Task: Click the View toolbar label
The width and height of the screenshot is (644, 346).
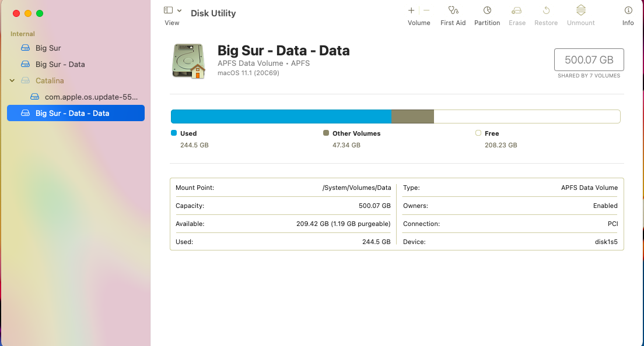Action: (x=171, y=23)
